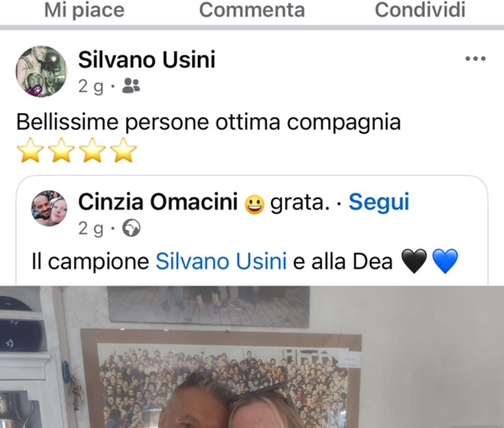Screen dimensions: 504x428
Task: Open the shared selfie photo
Action: point(252,357)
